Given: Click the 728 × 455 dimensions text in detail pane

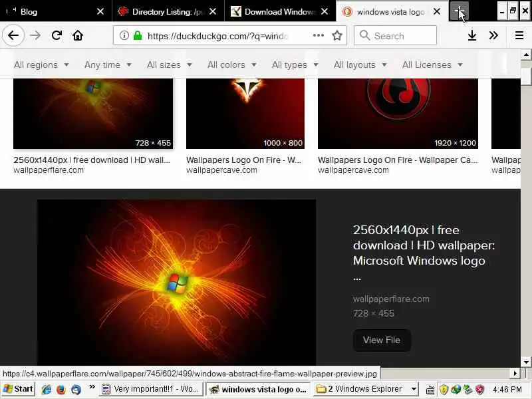Looking at the screenshot, I should [373, 313].
